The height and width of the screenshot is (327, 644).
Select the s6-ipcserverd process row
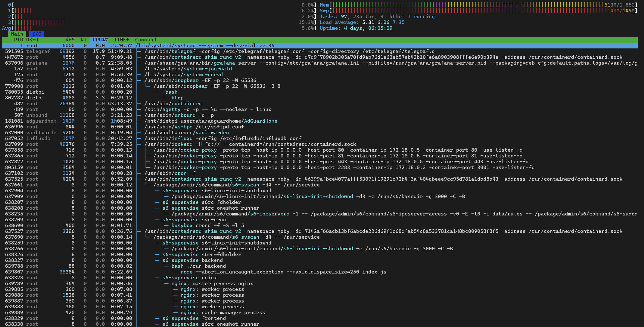(320, 214)
